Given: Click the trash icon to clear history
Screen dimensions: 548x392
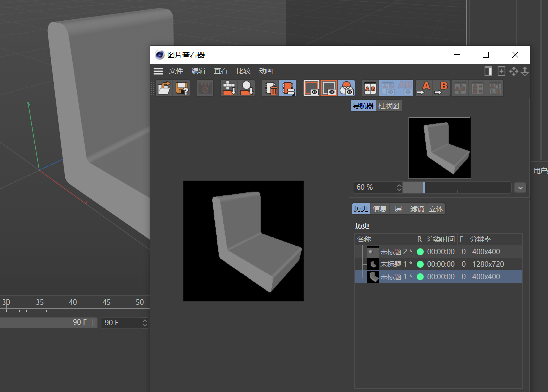Looking at the screenshot, I should tap(271, 88).
